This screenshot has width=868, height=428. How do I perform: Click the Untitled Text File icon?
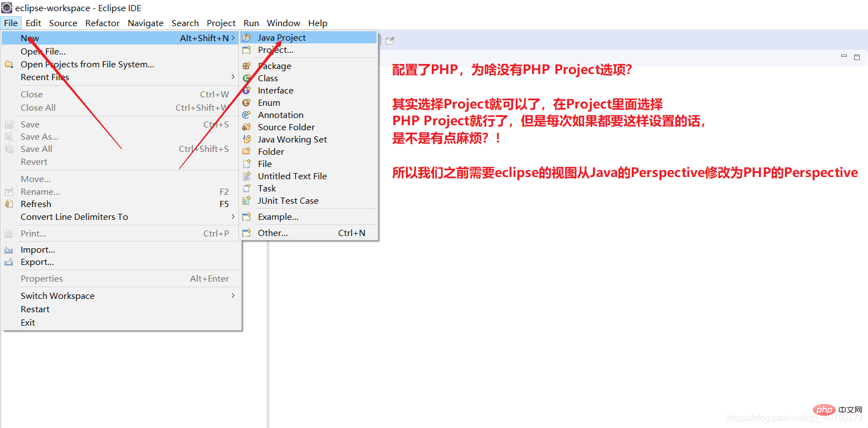(246, 176)
